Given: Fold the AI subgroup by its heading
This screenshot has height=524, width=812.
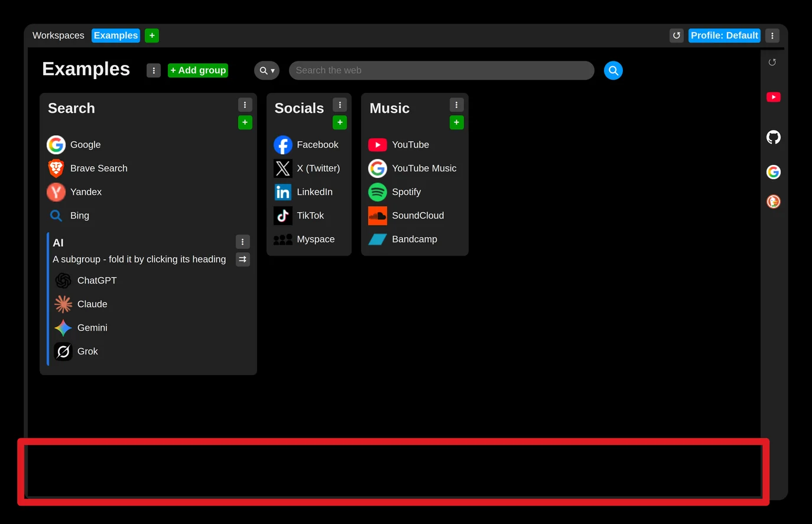Looking at the screenshot, I should [58, 243].
